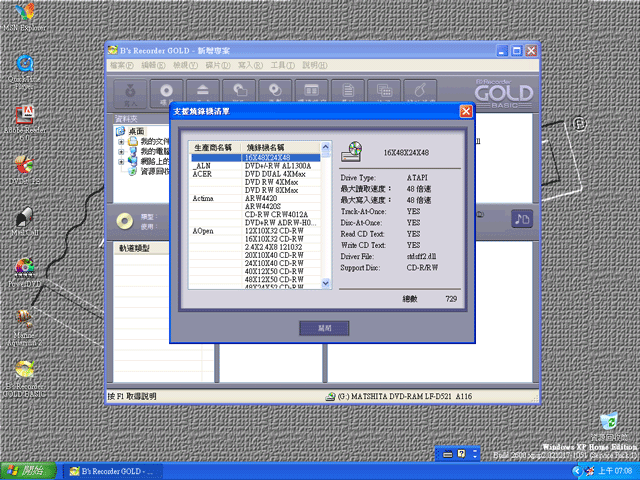The width and height of the screenshot is (640, 480).
Task: Select the DVD+/-RW AL1300A row
Action: 255,166
